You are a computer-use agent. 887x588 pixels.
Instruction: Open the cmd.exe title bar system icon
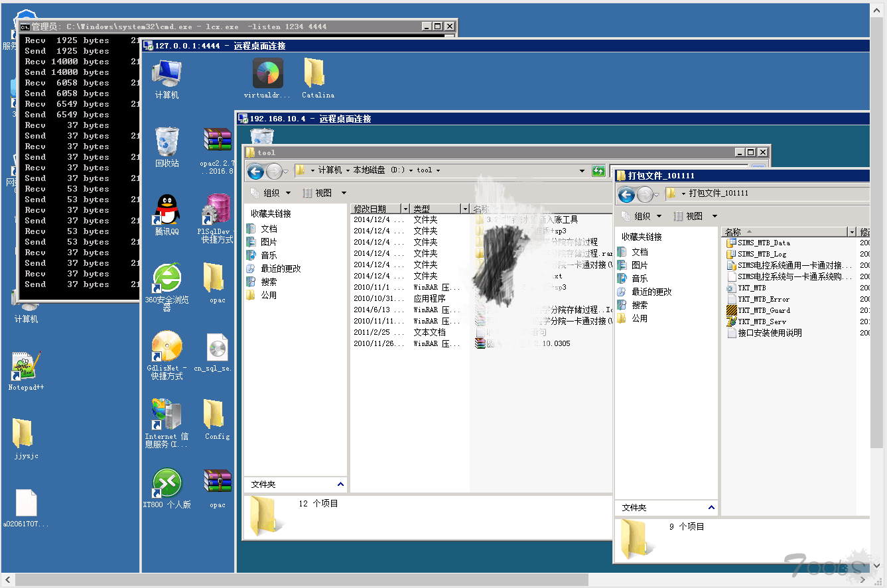(x=25, y=27)
